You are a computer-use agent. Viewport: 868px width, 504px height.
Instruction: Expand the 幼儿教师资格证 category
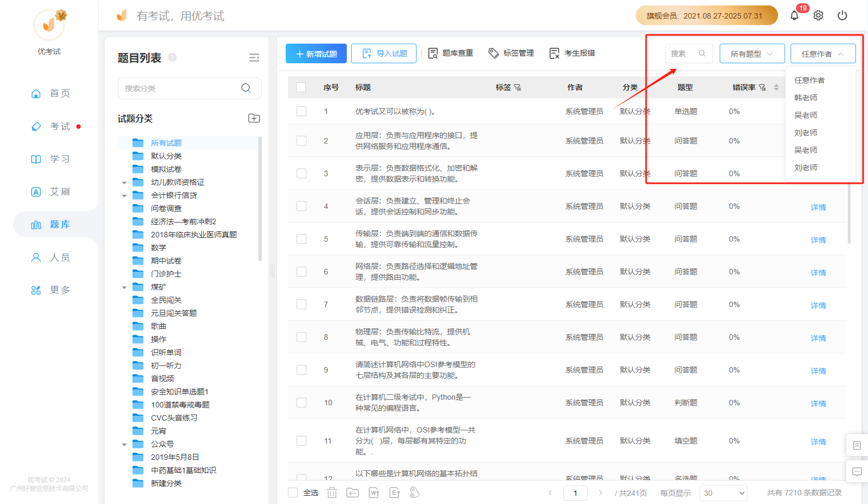pyautogui.click(x=124, y=183)
